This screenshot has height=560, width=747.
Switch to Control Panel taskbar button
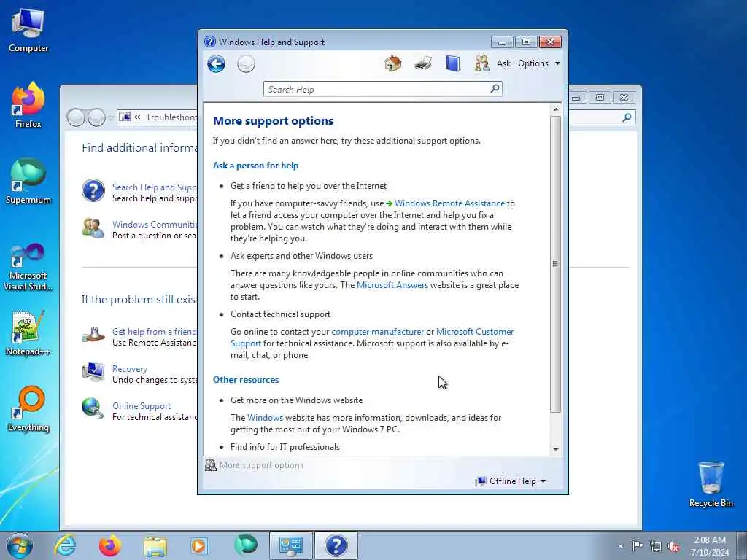pyautogui.click(x=290, y=545)
